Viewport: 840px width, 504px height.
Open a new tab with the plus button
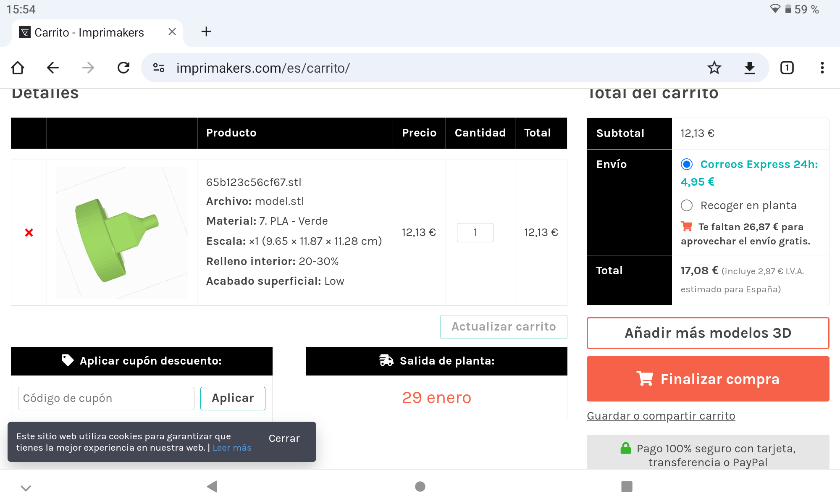[206, 31]
